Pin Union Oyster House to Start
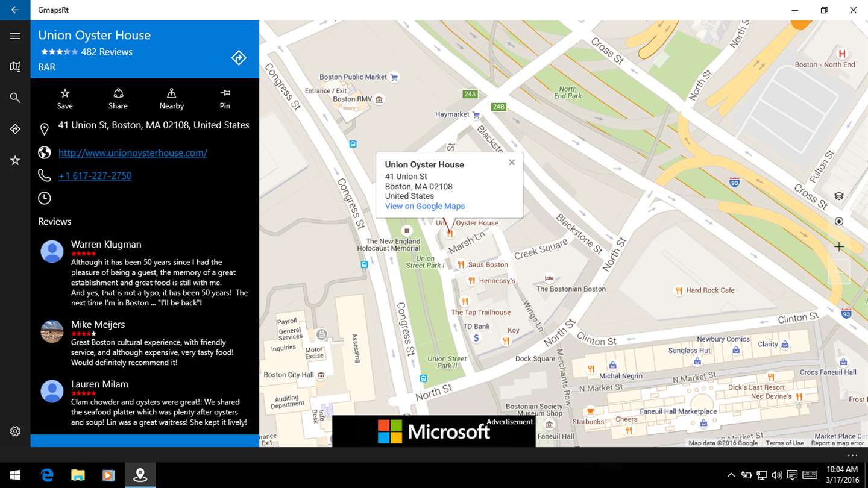Viewport: 868px width, 488px height. 225,99
